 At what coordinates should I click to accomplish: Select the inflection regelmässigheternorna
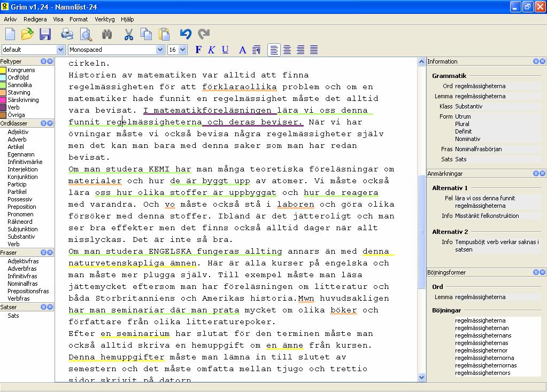click(484, 358)
